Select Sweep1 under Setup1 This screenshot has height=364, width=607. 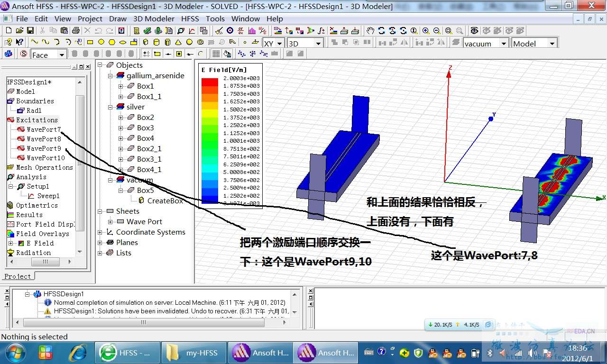pyautogui.click(x=48, y=196)
